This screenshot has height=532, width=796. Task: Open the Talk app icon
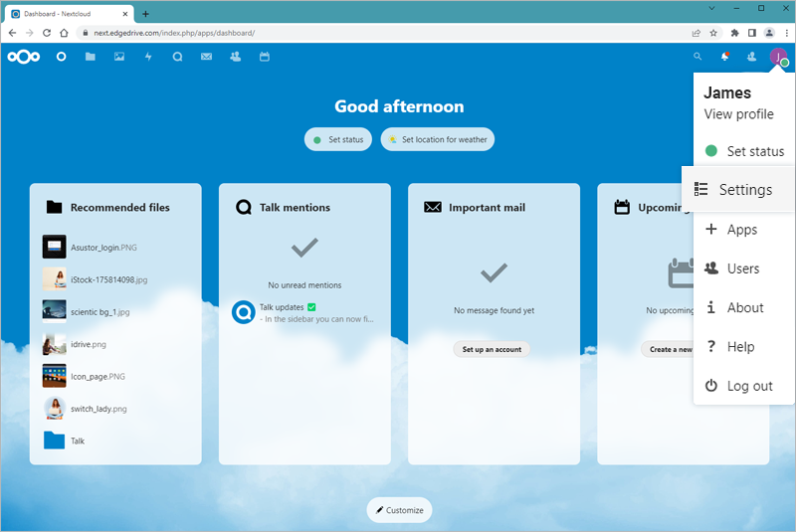(177, 57)
